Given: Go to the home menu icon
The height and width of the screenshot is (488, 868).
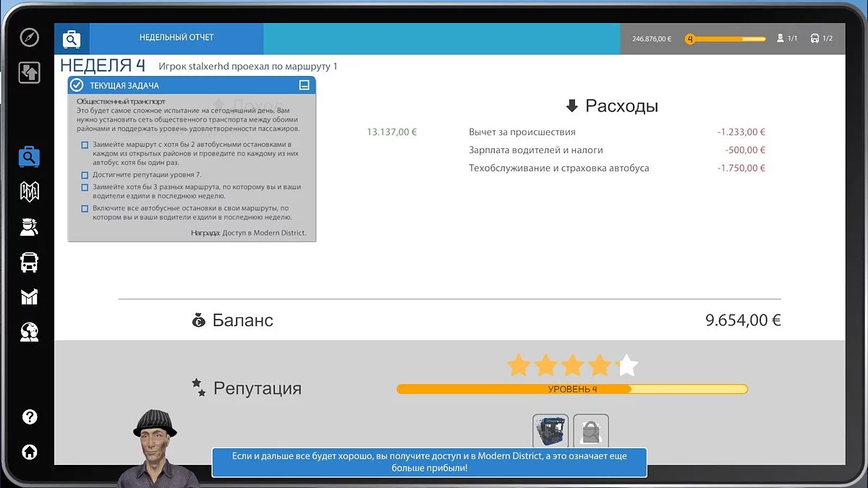Looking at the screenshot, I should tap(29, 453).
